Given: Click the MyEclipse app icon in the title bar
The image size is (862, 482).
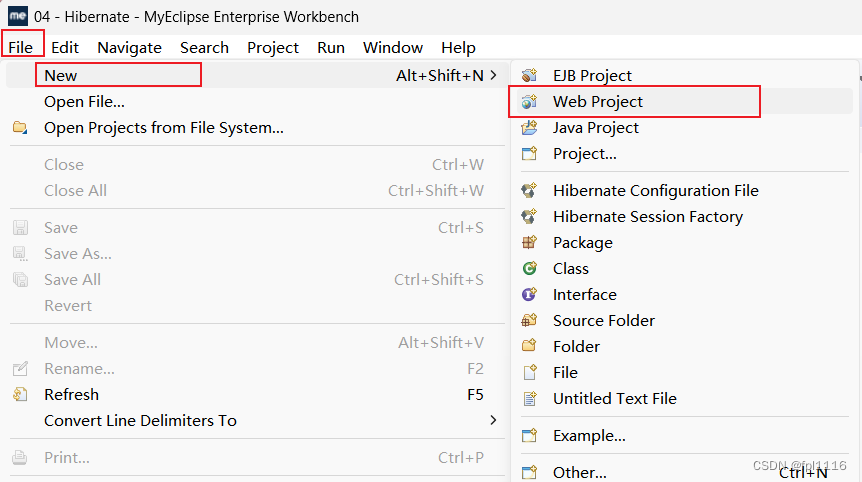Looking at the screenshot, I should 17,16.
